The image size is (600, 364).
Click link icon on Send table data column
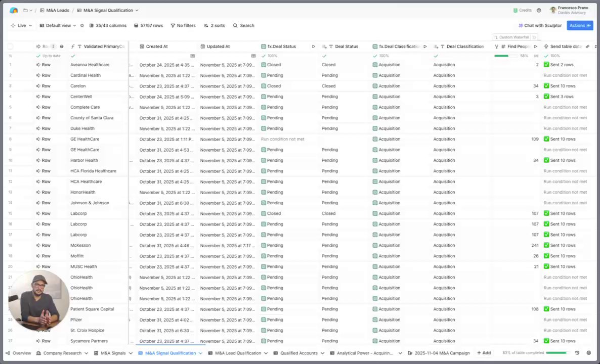tap(588, 47)
